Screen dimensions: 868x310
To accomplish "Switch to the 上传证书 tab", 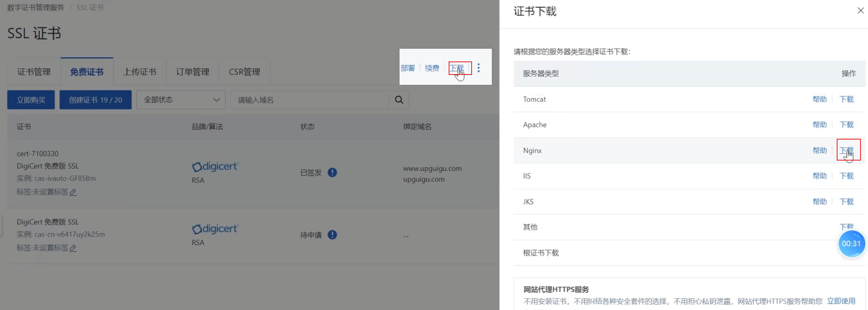I will [x=140, y=72].
